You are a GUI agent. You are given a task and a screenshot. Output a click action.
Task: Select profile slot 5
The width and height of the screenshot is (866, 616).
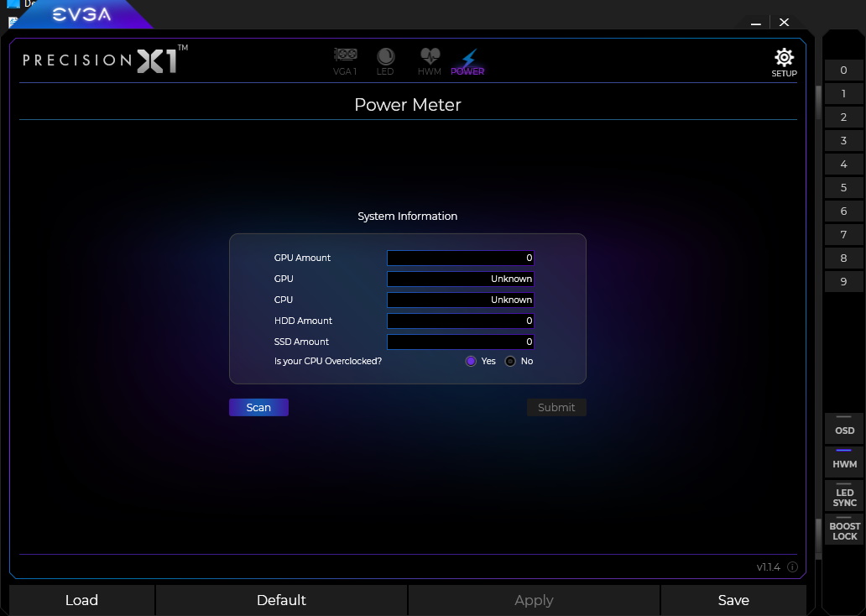click(843, 188)
